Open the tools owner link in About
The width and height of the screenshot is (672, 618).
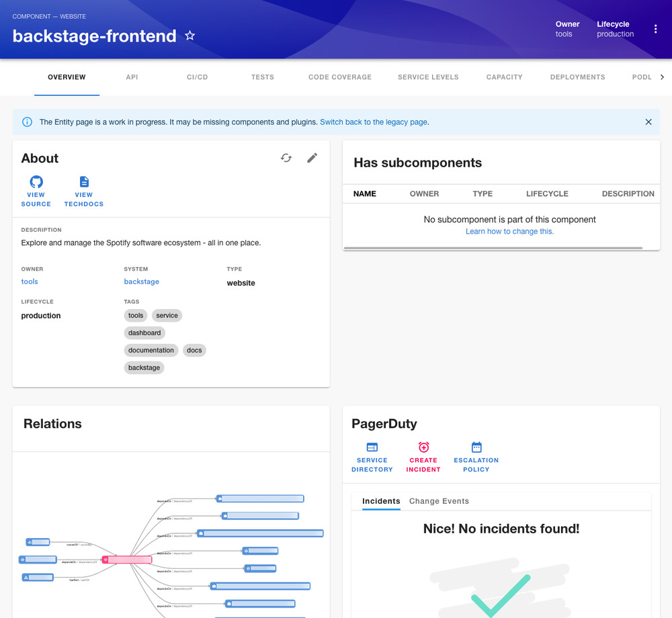[x=30, y=281]
